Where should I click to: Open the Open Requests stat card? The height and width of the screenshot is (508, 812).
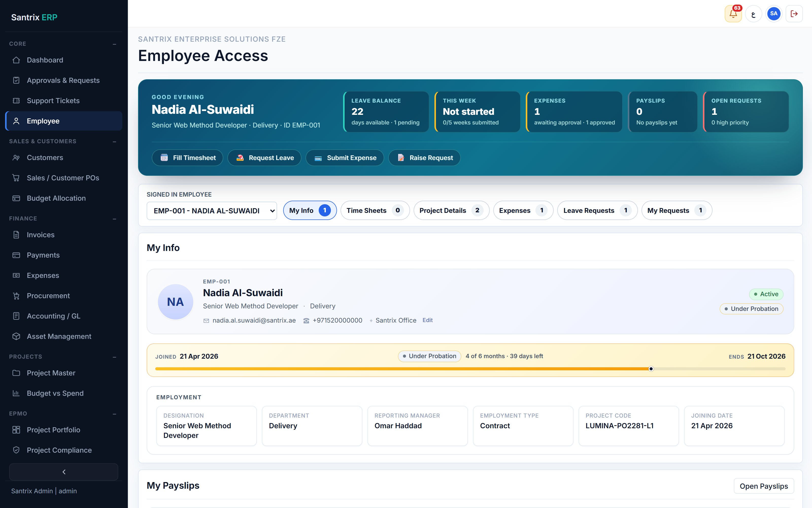click(746, 112)
